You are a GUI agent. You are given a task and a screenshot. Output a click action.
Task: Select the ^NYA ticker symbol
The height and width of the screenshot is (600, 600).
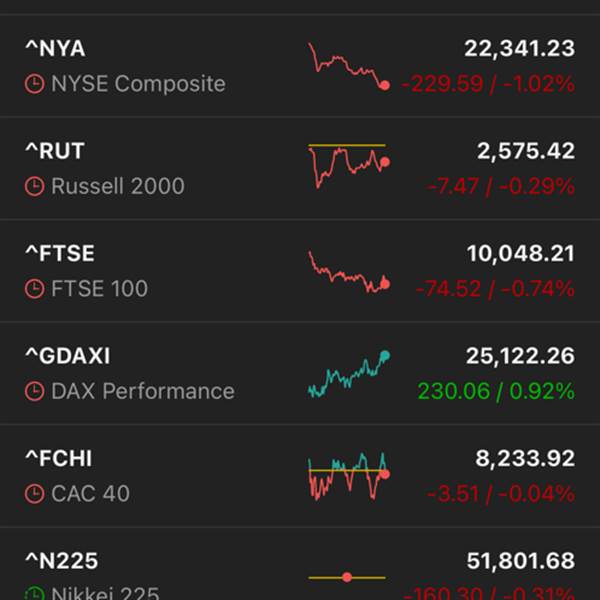(55, 48)
